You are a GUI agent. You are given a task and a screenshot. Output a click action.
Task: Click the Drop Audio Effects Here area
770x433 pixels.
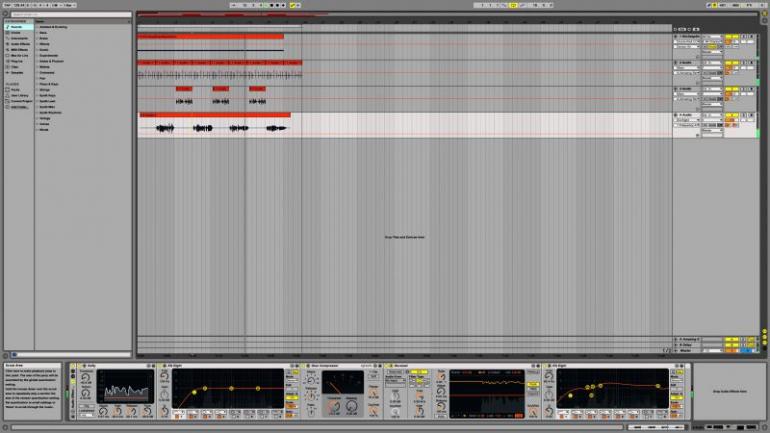[x=729, y=391]
